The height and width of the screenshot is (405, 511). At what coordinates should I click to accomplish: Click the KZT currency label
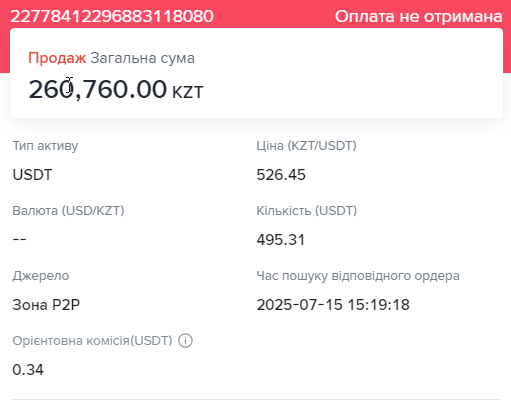[x=187, y=92]
